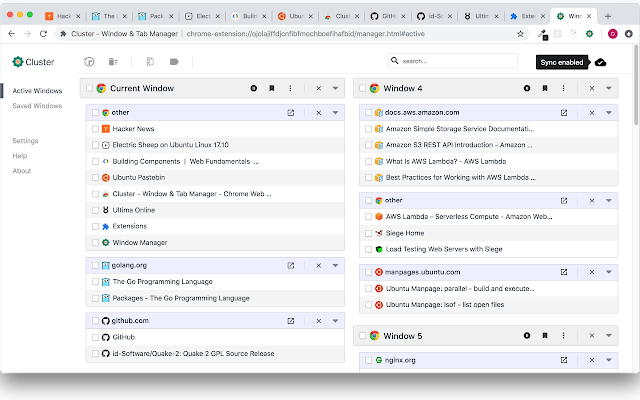640x400 pixels.
Task: Check the golang.org group checkbox
Action: 96,265
